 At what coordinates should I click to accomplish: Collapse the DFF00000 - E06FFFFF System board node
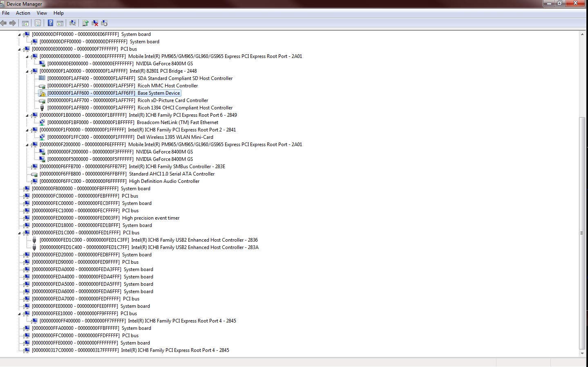pos(19,35)
